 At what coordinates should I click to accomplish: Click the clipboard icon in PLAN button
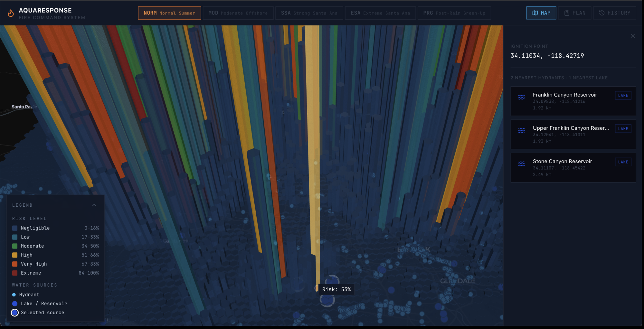tap(567, 13)
